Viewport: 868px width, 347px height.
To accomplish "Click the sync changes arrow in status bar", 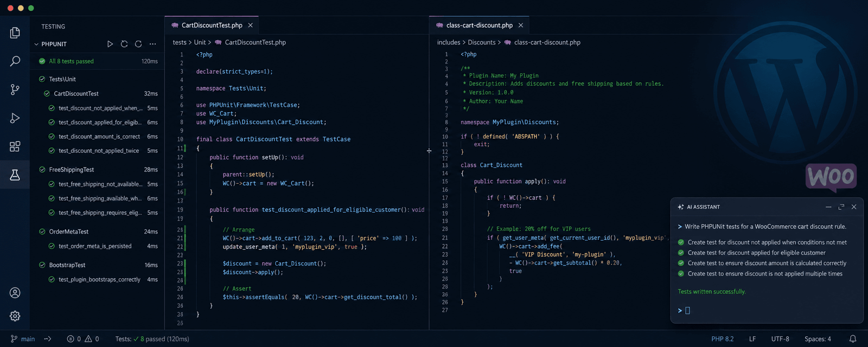I will click(x=48, y=339).
